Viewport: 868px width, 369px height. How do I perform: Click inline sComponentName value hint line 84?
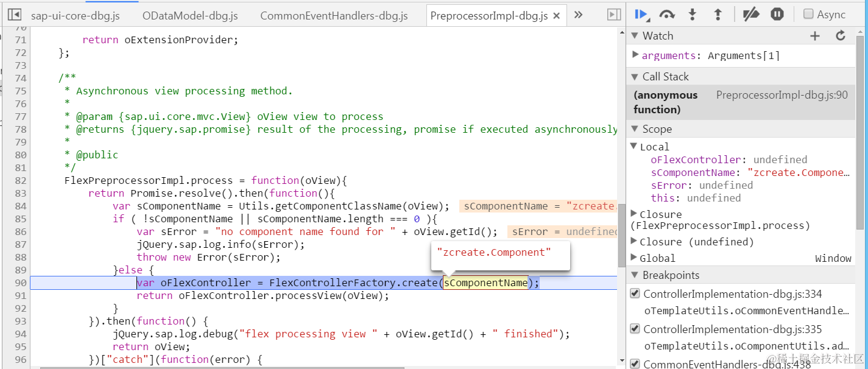point(539,206)
